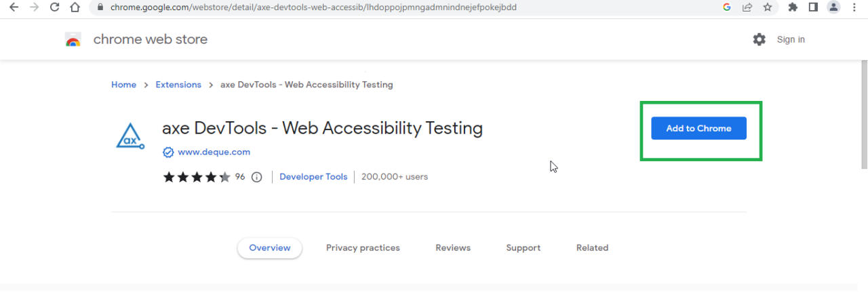Open the Reviews tab
Screen dimensions: 868x292
(x=453, y=248)
